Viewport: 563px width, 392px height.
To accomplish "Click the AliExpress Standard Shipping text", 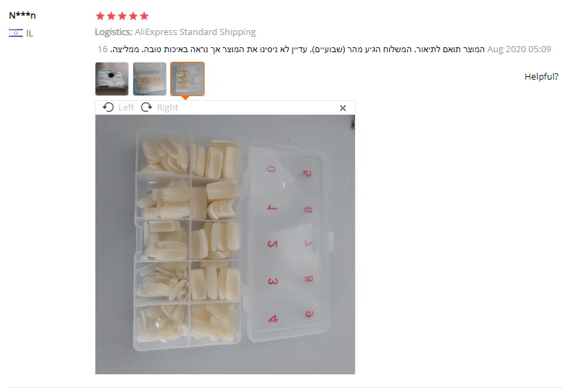I will tap(195, 32).
